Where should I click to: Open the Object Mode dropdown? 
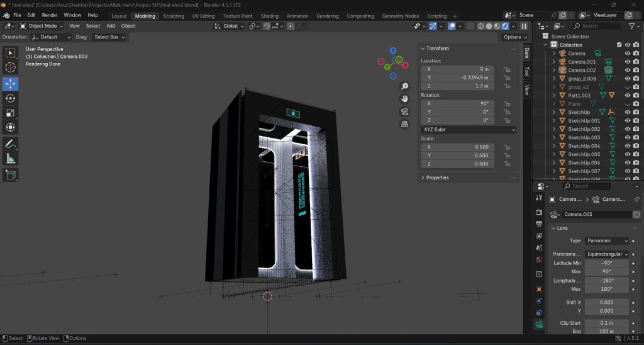click(42, 26)
